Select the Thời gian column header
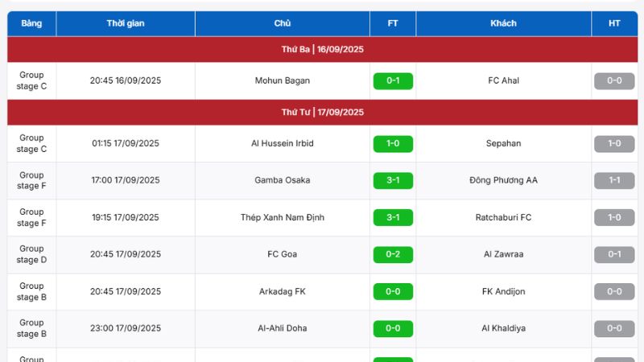The image size is (644, 362). pyautogui.click(x=125, y=23)
